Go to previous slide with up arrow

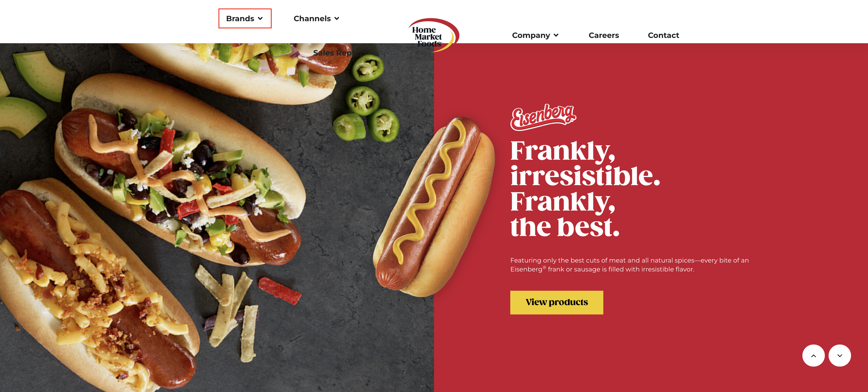click(813, 355)
